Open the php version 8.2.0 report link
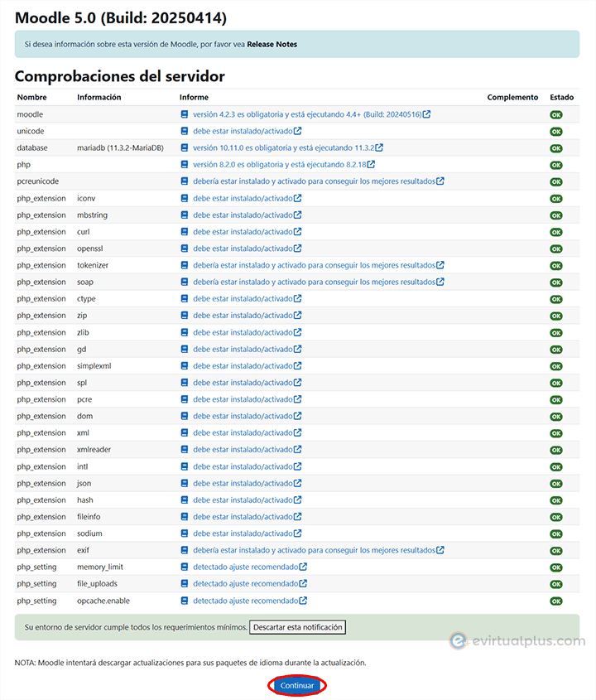 coord(279,165)
